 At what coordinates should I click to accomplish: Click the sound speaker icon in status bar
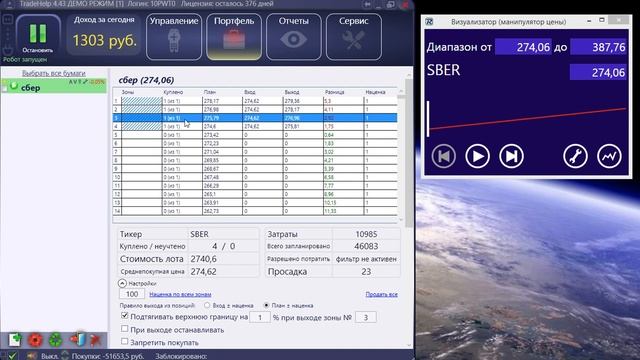32,356
